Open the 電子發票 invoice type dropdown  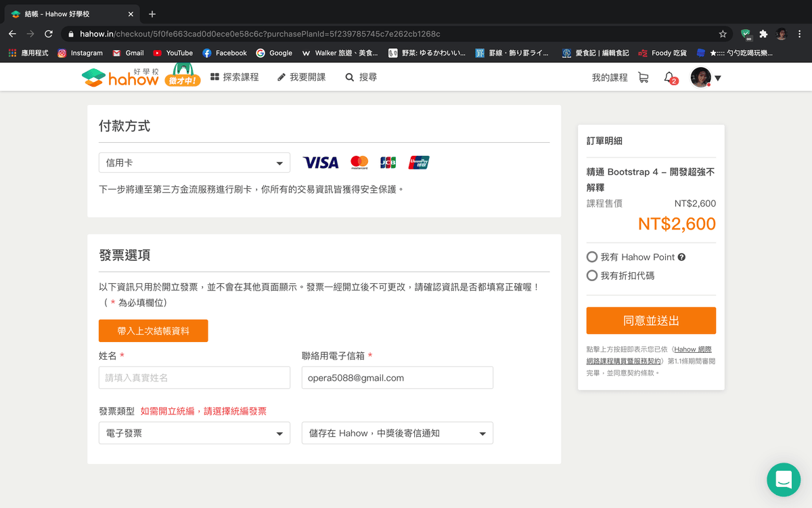point(194,432)
